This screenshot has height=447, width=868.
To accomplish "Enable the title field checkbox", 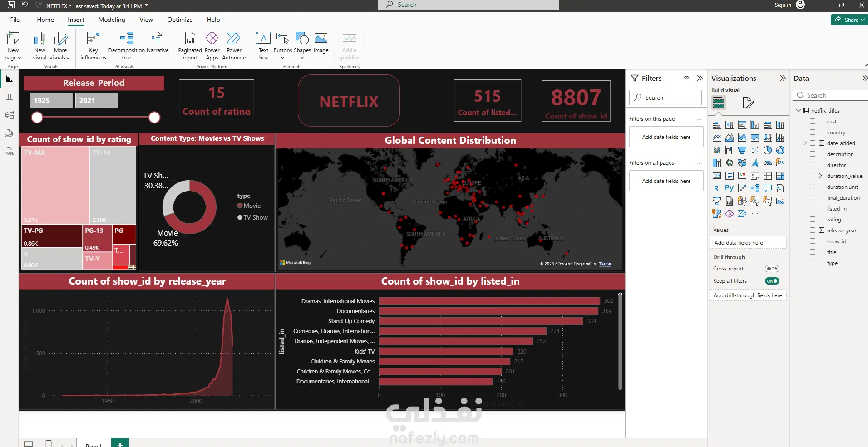I will [x=813, y=252].
